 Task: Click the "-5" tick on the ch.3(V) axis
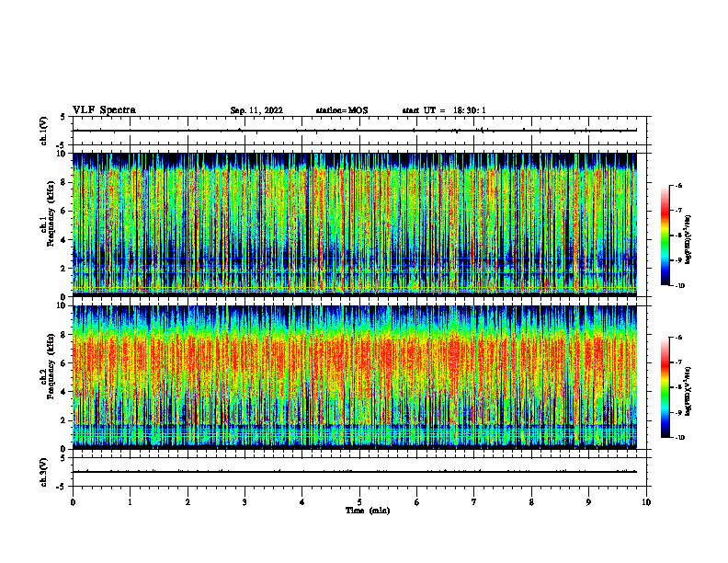click(62, 487)
